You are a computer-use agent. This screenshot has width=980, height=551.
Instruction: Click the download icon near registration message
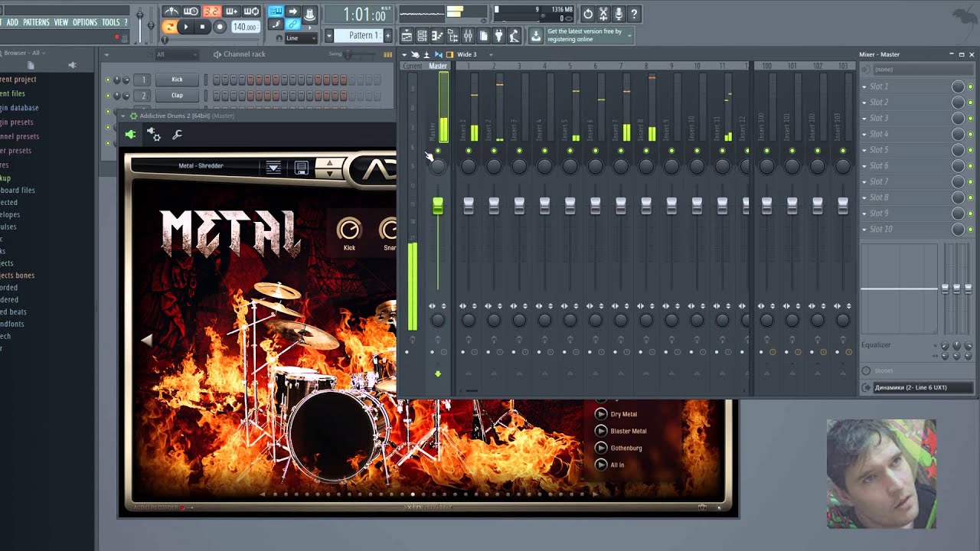[x=535, y=36]
